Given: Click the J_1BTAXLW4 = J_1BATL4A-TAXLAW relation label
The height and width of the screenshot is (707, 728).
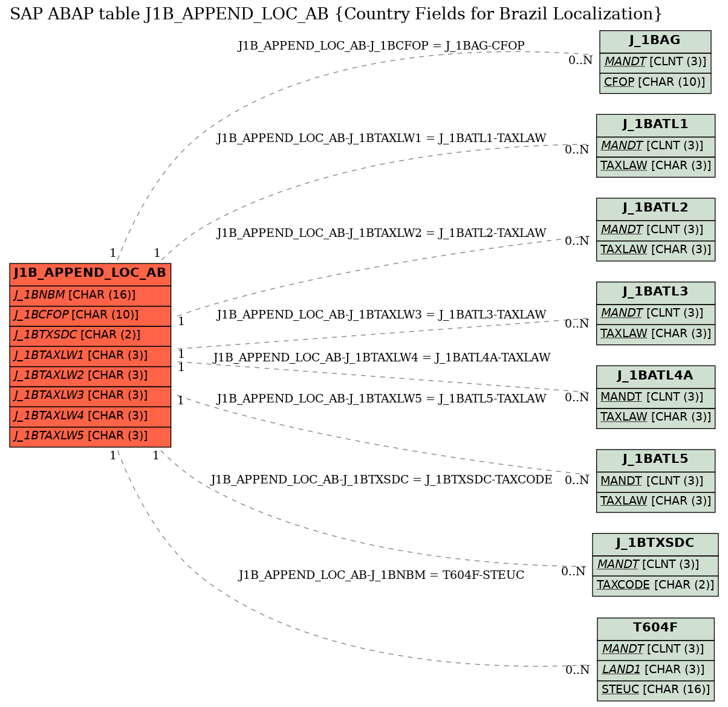Looking at the screenshot, I should pyautogui.click(x=381, y=358).
